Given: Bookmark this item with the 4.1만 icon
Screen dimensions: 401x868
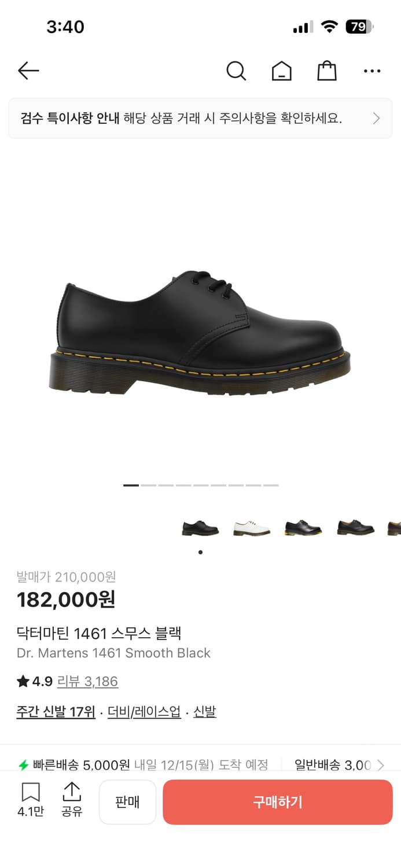Looking at the screenshot, I should pyautogui.click(x=31, y=800).
